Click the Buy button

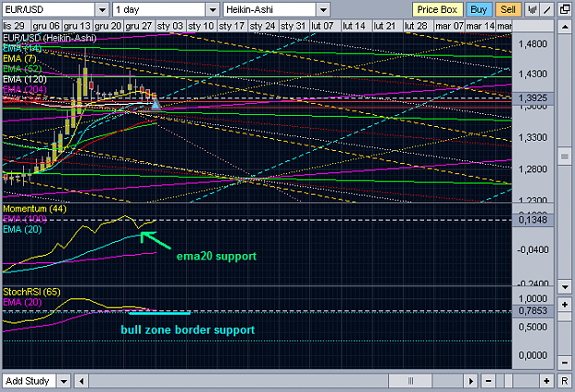(478, 9)
